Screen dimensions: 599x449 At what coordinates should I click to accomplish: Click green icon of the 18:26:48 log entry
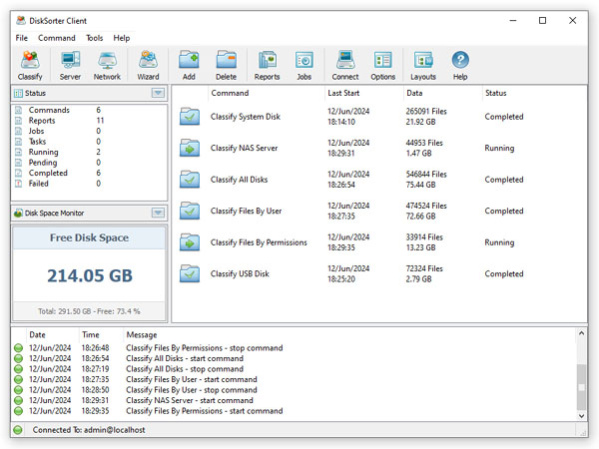point(18,348)
